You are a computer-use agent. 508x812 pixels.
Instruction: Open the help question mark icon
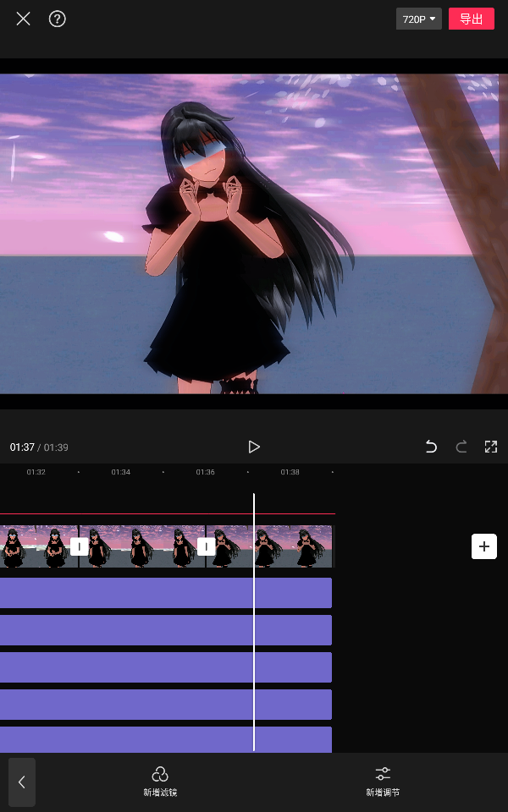(57, 19)
